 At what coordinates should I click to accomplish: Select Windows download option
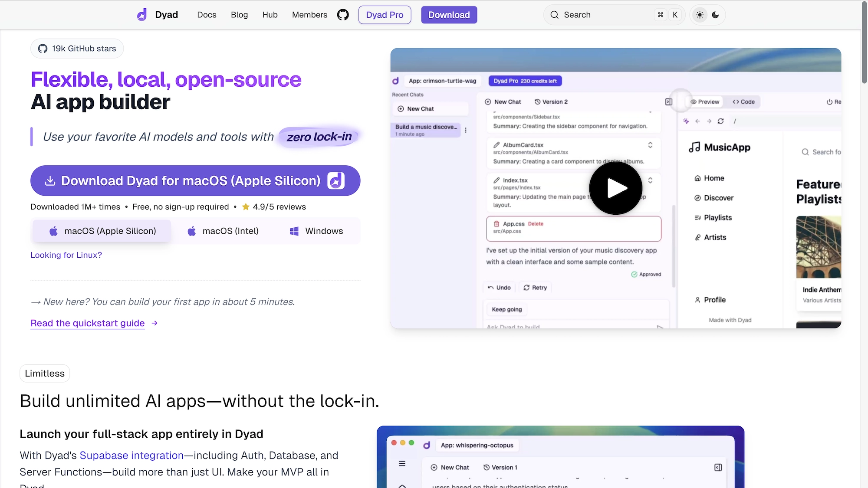[x=316, y=231]
